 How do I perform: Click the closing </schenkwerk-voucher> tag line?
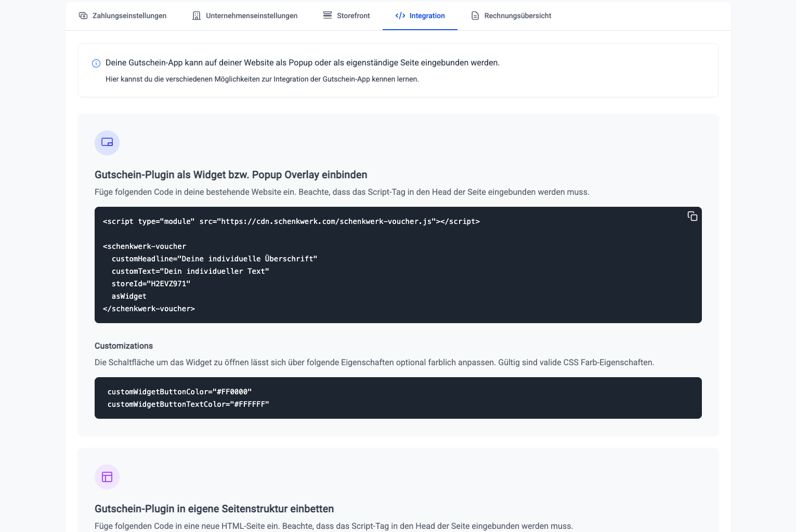(149, 309)
